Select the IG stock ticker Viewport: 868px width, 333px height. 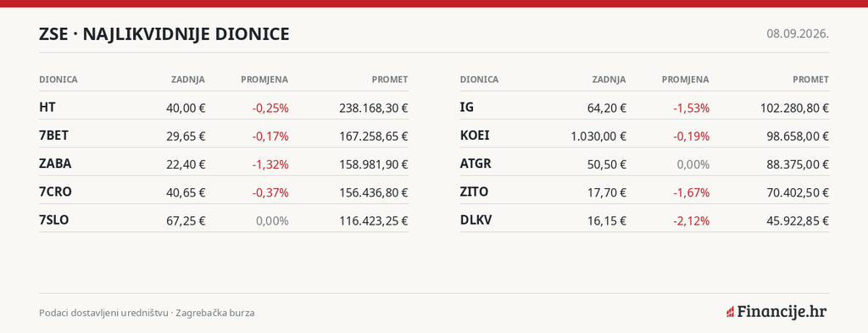point(467,108)
